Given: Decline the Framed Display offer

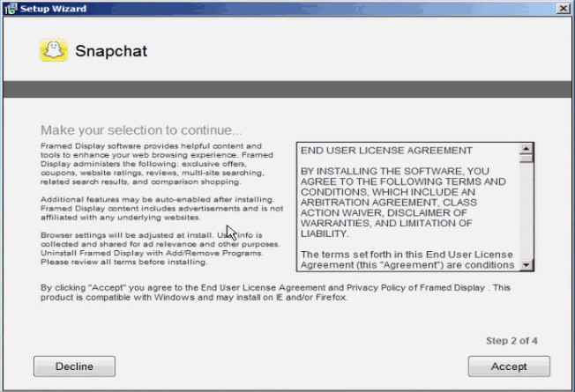Looking at the screenshot, I should (x=74, y=366).
